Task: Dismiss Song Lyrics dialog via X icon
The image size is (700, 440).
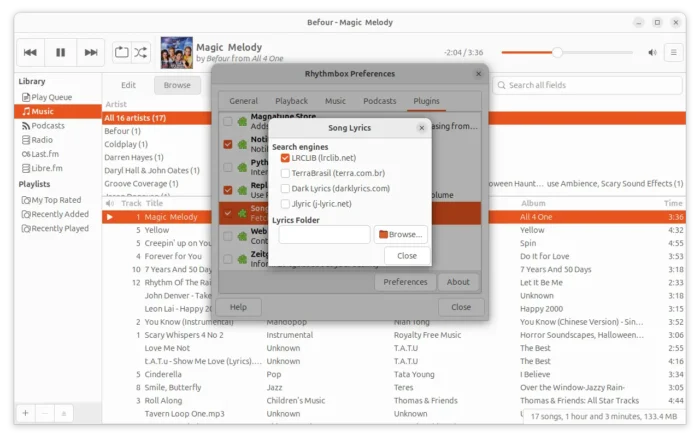Action: 421,128
